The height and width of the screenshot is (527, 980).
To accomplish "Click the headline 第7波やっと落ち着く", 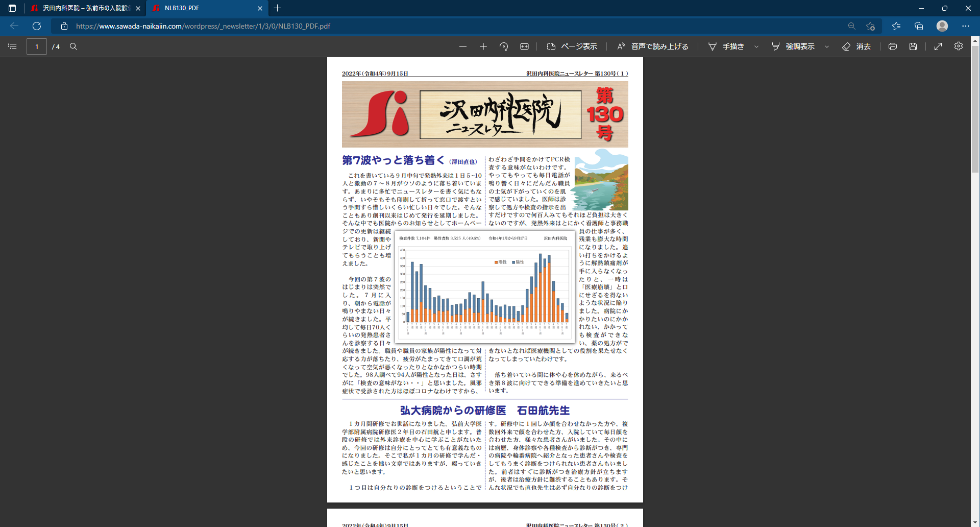I will click(x=393, y=160).
